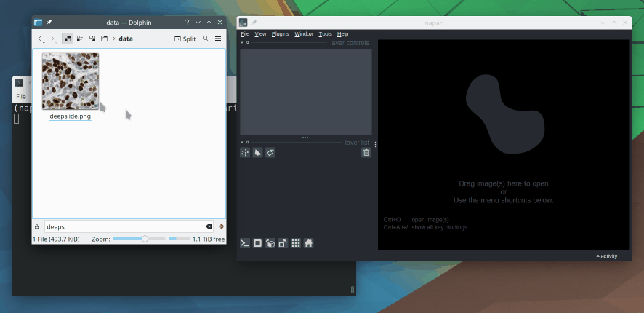This screenshot has width=644, height=313.
Task: Toggle Split view in Dolphin
Action: pyautogui.click(x=185, y=39)
